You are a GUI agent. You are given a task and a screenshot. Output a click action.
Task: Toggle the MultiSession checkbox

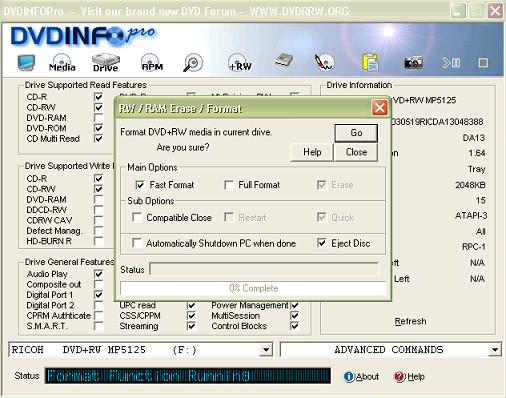[x=295, y=315]
